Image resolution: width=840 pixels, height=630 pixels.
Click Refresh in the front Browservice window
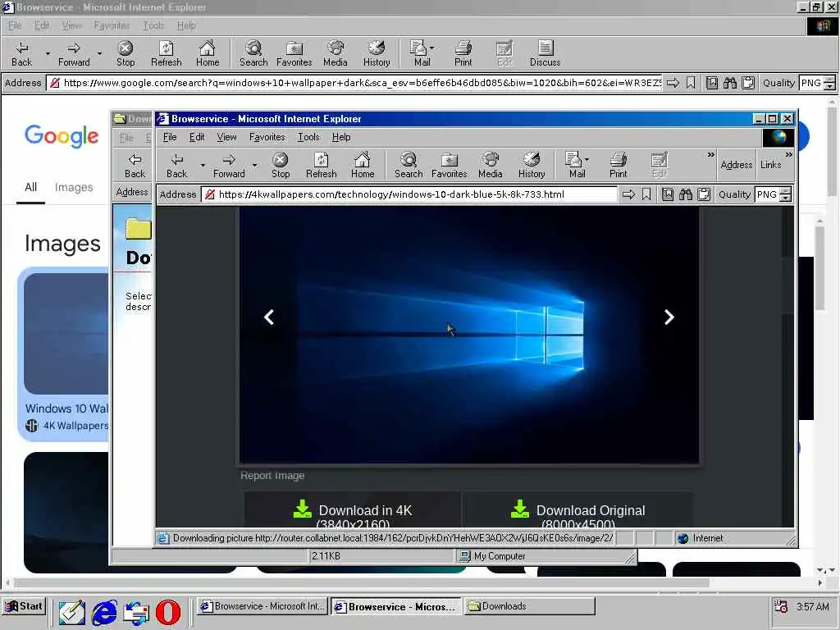coord(321,165)
